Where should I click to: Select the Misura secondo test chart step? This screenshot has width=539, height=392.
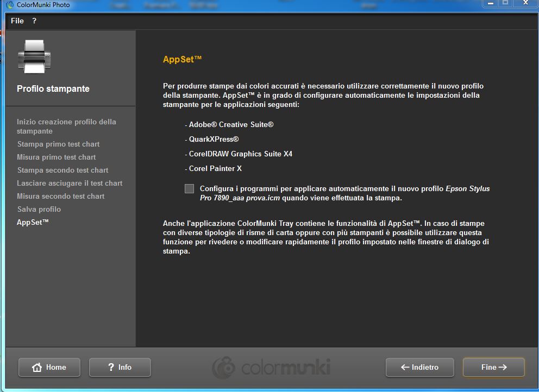click(x=61, y=197)
